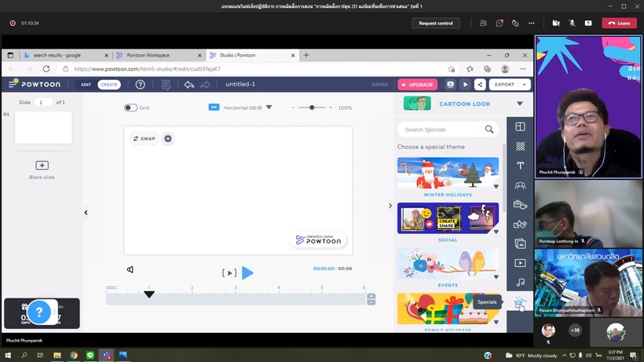
Task: Toggle the Grid switch on
Action: (130, 108)
